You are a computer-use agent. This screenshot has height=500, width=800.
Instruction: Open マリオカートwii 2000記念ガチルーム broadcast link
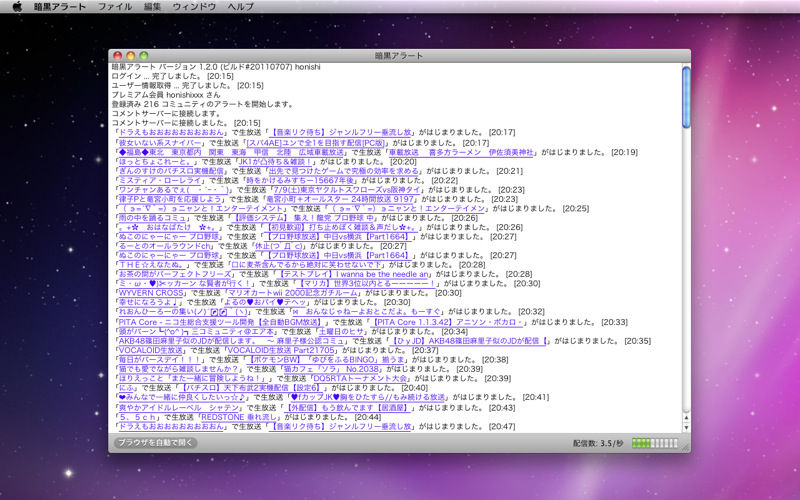pos(292,293)
